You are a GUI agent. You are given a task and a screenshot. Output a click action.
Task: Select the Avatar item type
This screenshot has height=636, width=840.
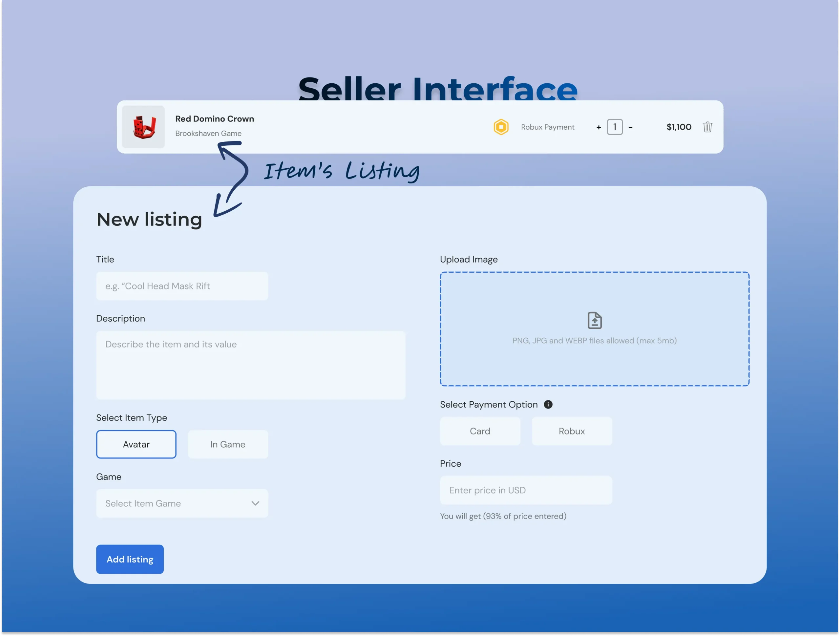(136, 444)
